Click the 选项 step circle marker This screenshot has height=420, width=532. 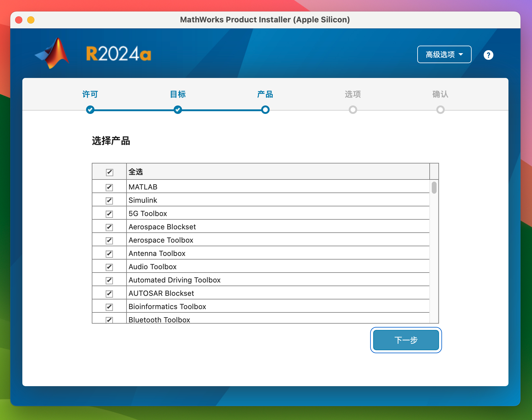pyautogui.click(x=353, y=110)
